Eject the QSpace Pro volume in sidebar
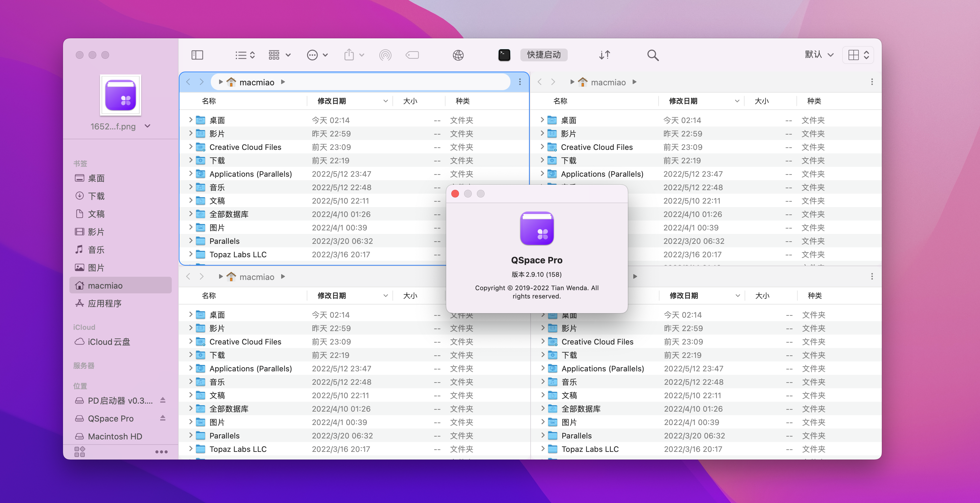Viewport: 980px width, 503px height. point(163,418)
